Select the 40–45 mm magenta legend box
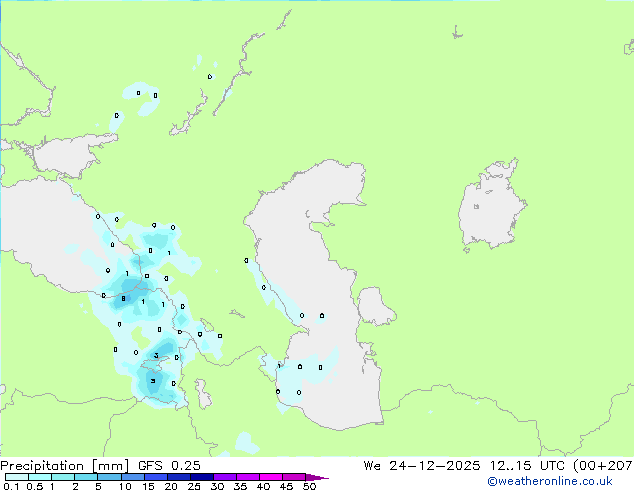Image resolution: width=634 pixels, height=490 pixels. (271, 477)
